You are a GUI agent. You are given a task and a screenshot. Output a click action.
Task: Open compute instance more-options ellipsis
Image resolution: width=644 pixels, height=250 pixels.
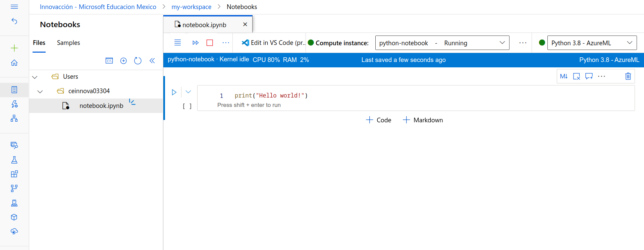(x=523, y=43)
